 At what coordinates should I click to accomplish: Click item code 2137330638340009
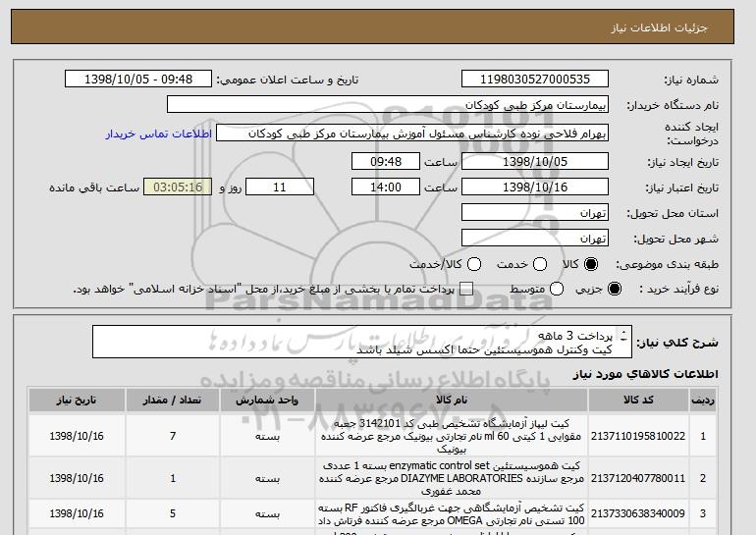point(638,513)
